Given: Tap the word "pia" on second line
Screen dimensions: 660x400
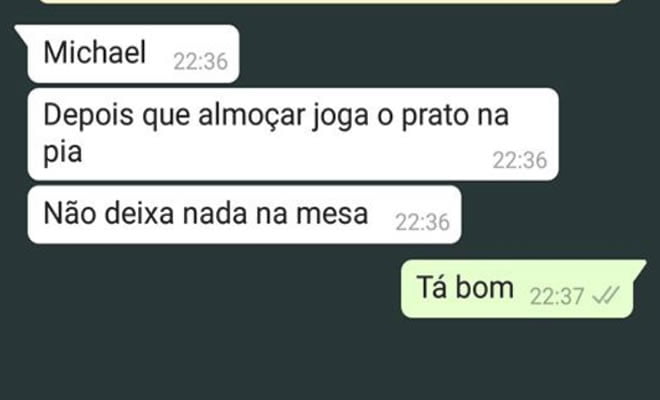Looking at the screenshot, I should pyautogui.click(x=63, y=152).
